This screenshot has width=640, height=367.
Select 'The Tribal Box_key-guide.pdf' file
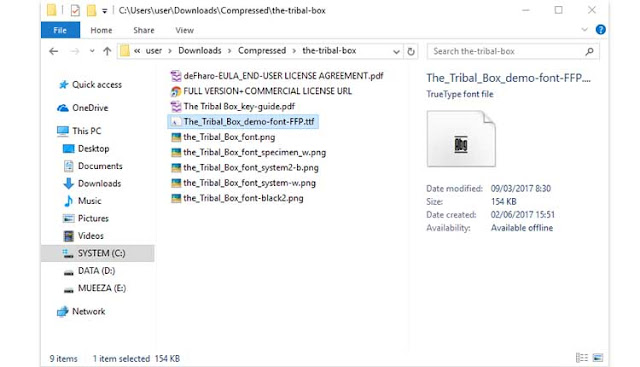(x=233, y=107)
